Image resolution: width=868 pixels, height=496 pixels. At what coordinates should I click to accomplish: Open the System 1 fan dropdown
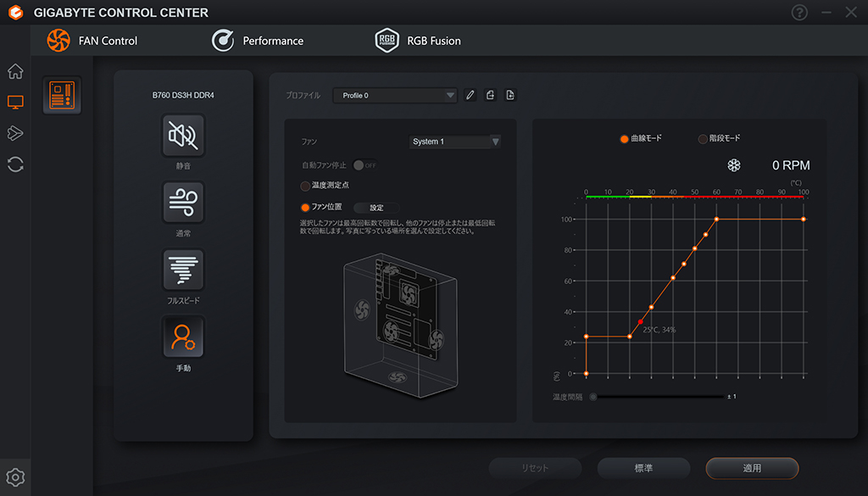pos(454,142)
